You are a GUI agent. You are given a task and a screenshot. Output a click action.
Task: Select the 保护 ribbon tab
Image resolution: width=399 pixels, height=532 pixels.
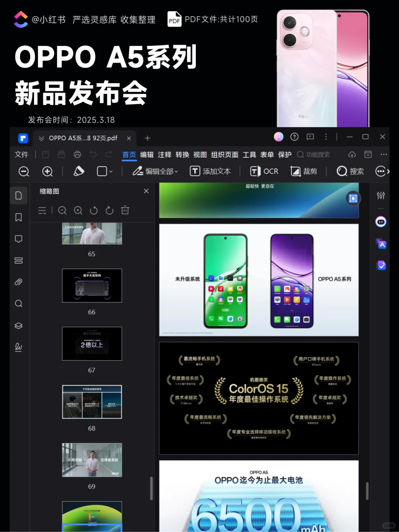click(285, 155)
